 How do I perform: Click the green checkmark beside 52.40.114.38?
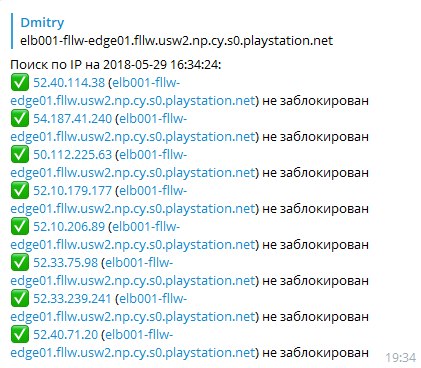coord(20,82)
